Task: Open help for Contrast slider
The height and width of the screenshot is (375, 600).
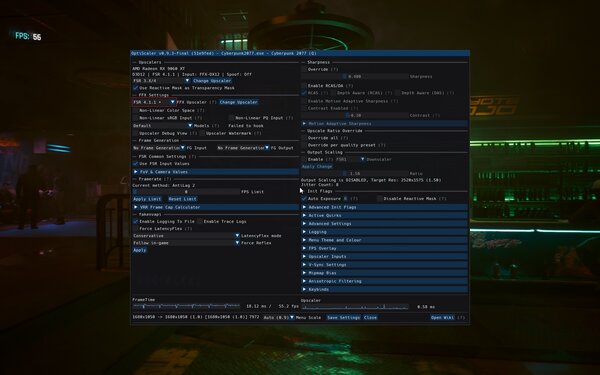Action: [436, 115]
